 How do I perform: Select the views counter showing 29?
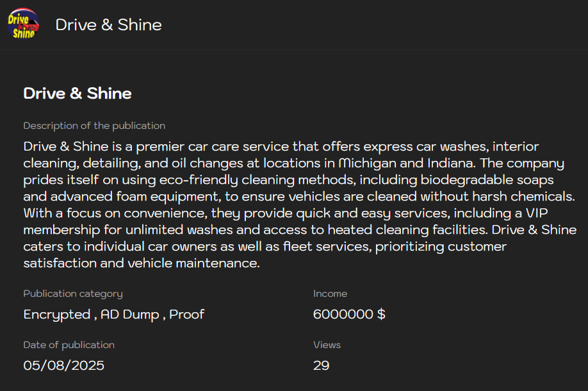click(x=322, y=365)
